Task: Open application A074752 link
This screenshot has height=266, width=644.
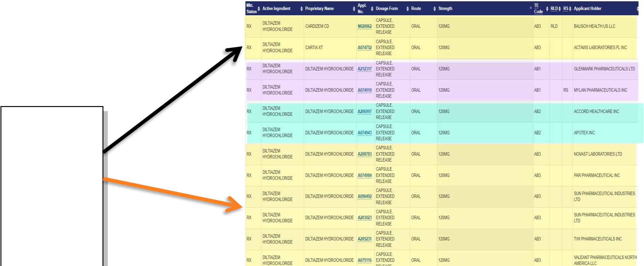Action: [x=365, y=48]
